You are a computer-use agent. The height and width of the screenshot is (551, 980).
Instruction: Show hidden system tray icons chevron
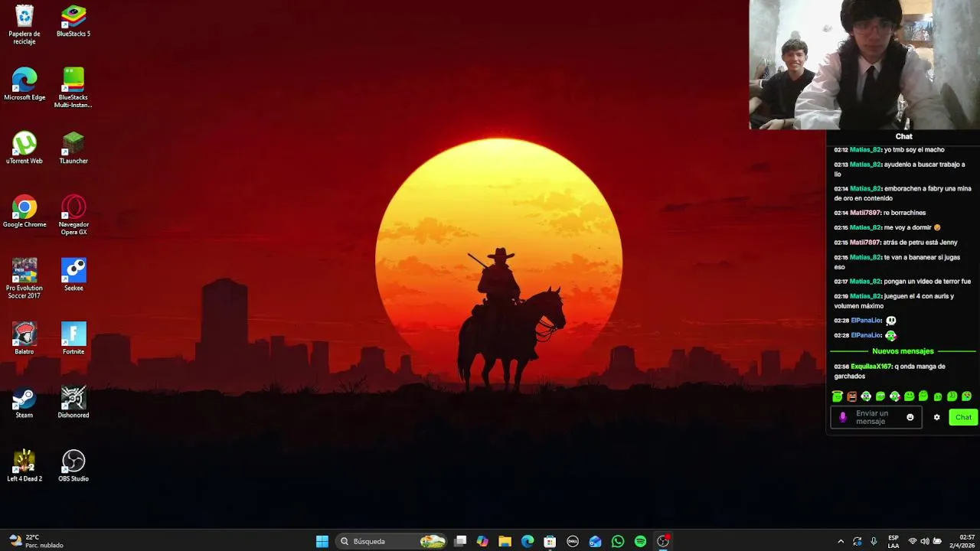click(841, 542)
